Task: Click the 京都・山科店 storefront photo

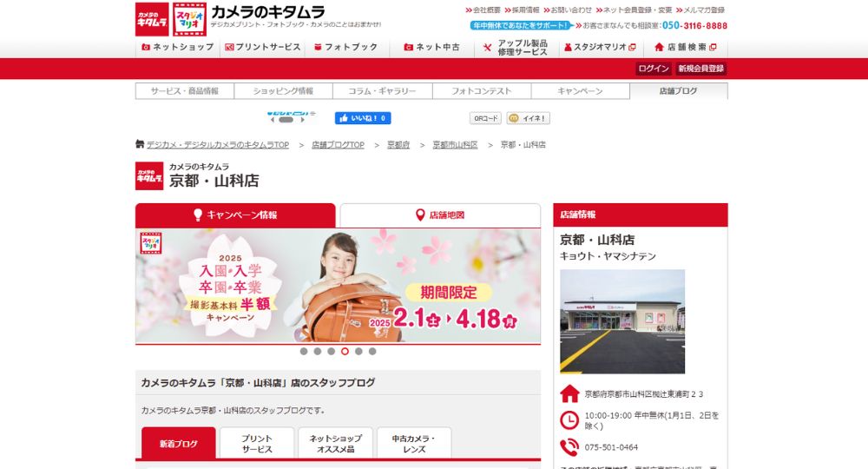Action: [621, 321]
